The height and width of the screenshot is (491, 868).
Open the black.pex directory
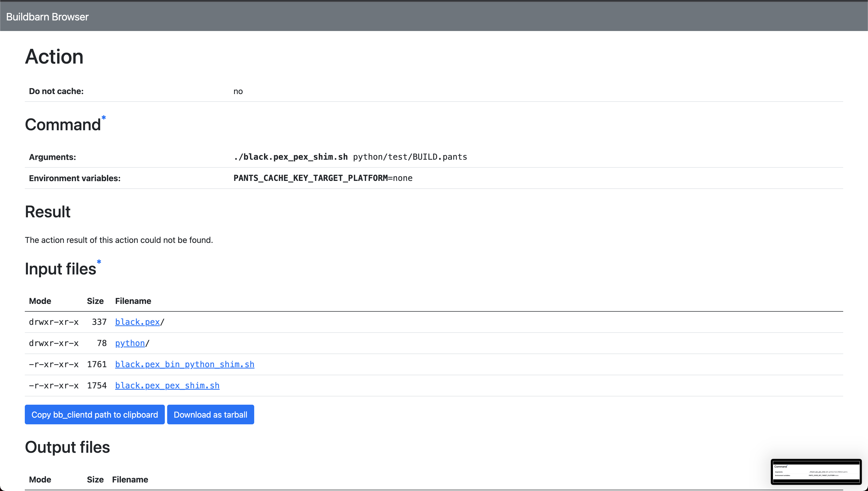[137, 322]
